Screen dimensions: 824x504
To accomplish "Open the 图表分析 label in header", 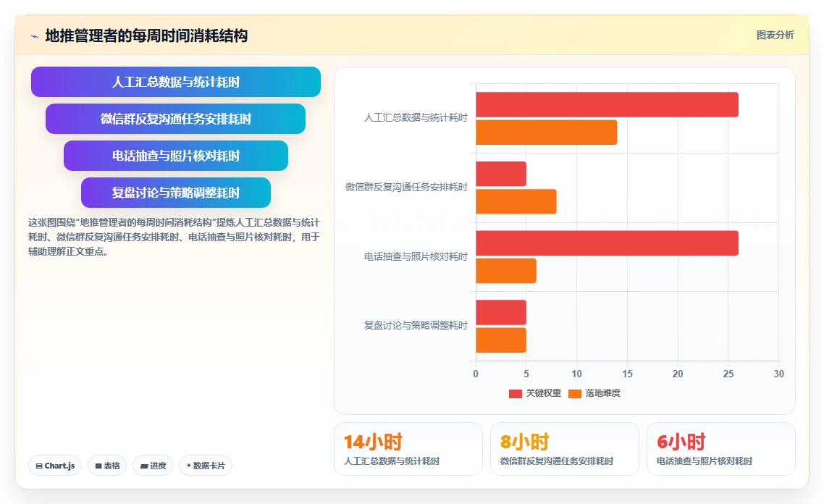I will (x=775, y=35).
